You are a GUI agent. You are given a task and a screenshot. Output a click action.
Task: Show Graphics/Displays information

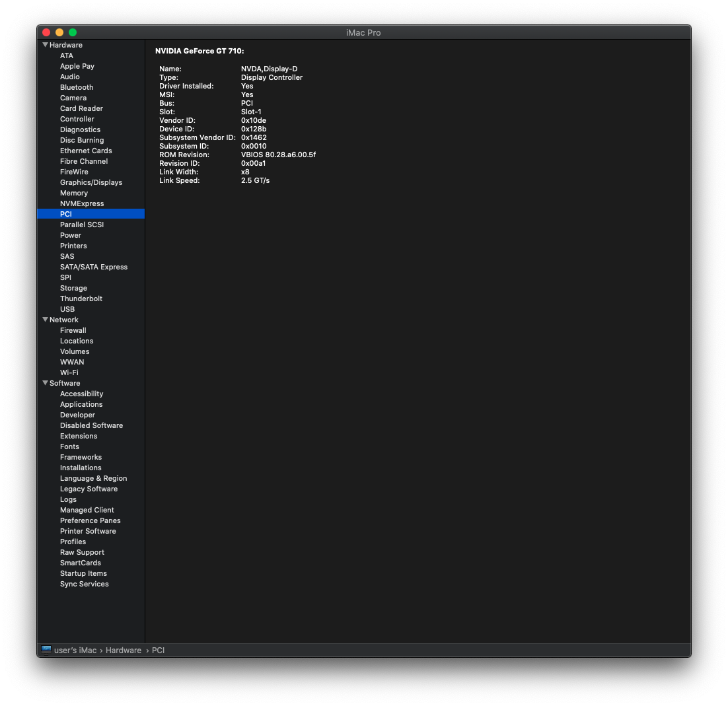click(91, 182)
